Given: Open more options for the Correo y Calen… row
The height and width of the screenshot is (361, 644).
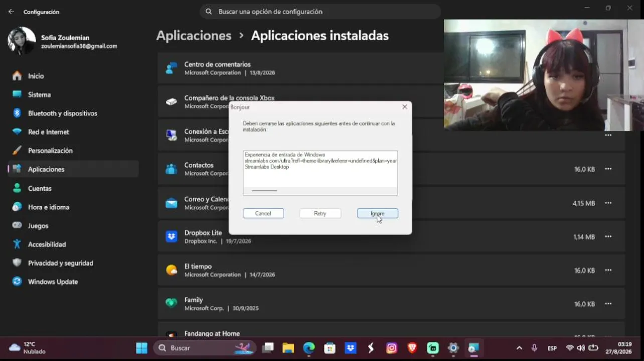Looking at the screenshot, I should 608,203.
